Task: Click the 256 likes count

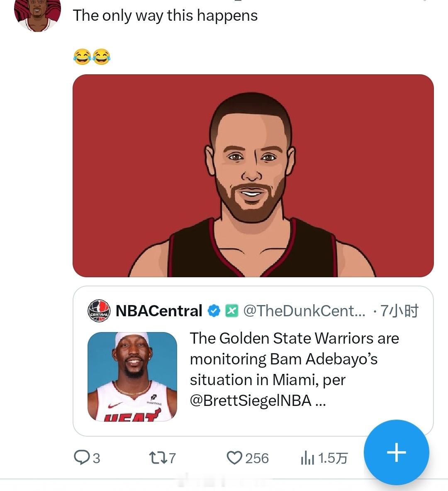Action: point(257,458)
